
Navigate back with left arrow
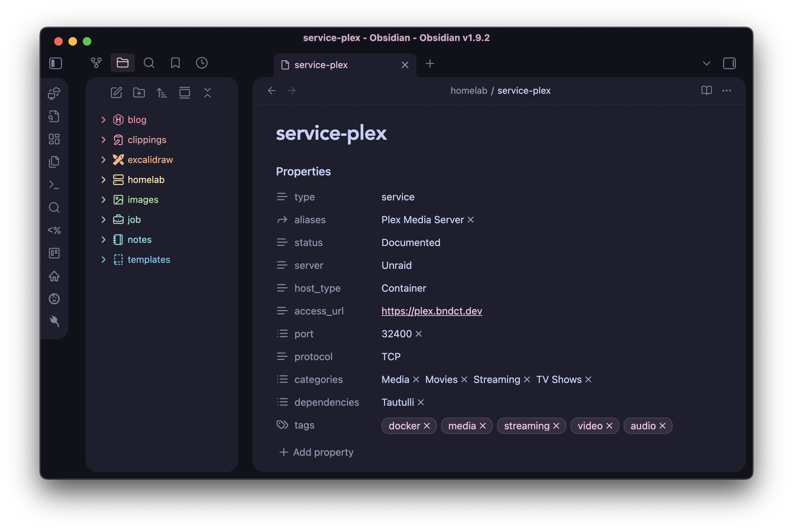[x=272, y=91]
